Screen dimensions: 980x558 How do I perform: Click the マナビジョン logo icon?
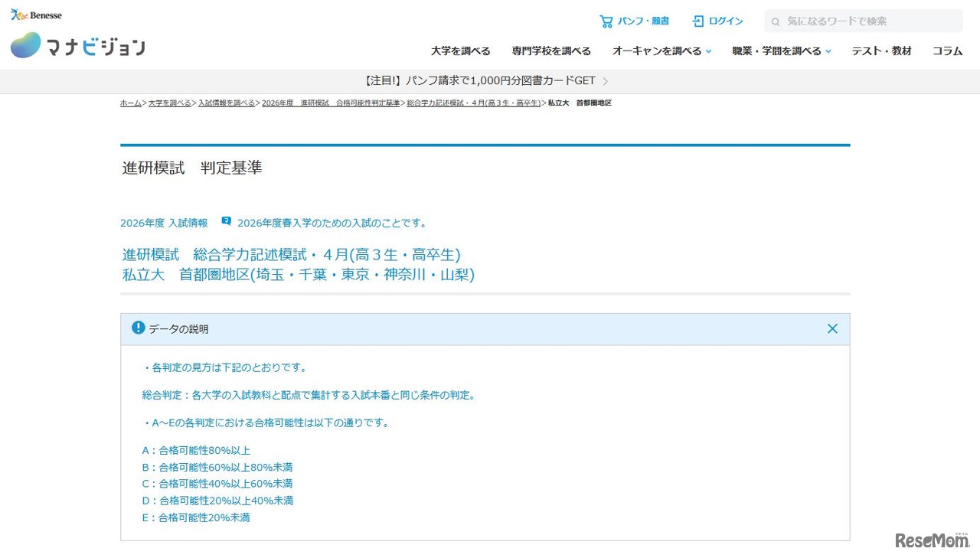(26, 46)
